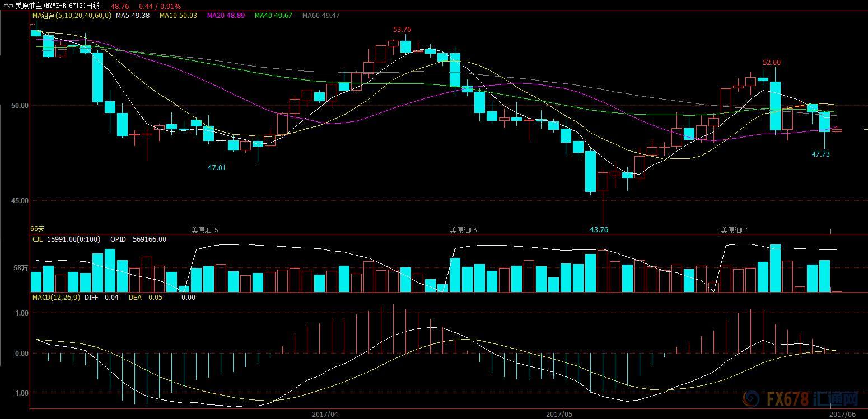868x419 pixels.
Task: Open the MACD(12,26,9) indicator parameters
Action: pyautogui.click(x=55, y=298)
